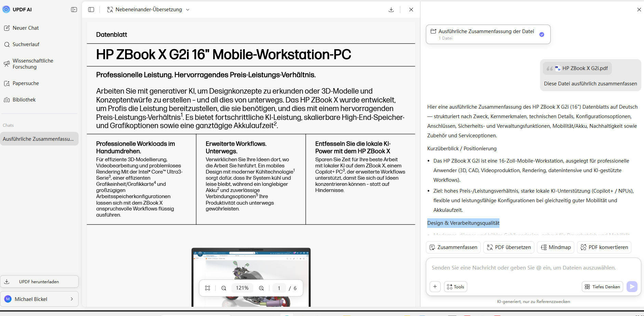This screenshot has height=316, width=644.
Task: Start a new chat via Neuer Chat
Action: pyautogui.click(x=26, y=28)
